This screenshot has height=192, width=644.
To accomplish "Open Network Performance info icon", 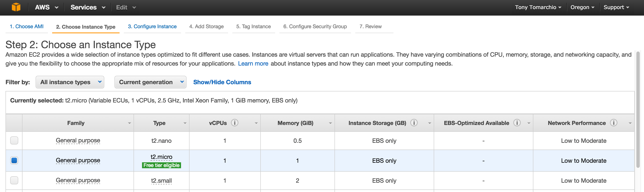I will click(613, 123).
